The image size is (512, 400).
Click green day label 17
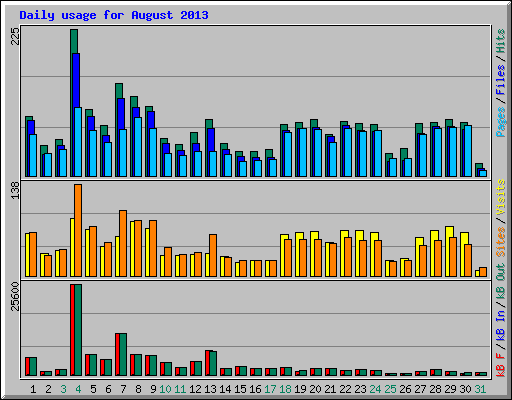coord(270,389)
